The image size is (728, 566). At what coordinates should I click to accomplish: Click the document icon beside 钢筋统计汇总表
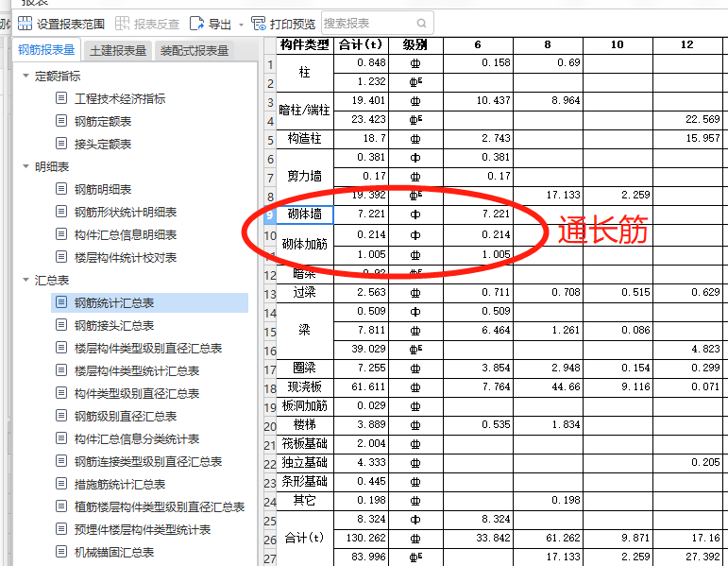(61, 302)
